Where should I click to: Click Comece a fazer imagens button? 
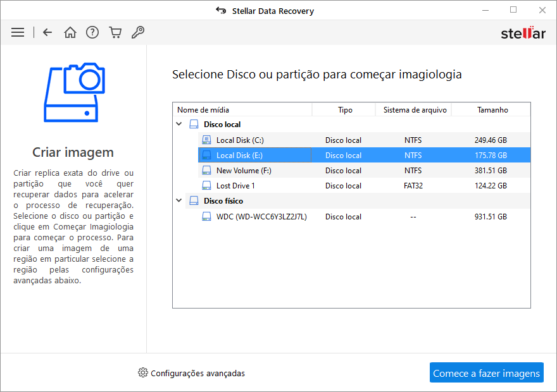(x=486, y=372)
